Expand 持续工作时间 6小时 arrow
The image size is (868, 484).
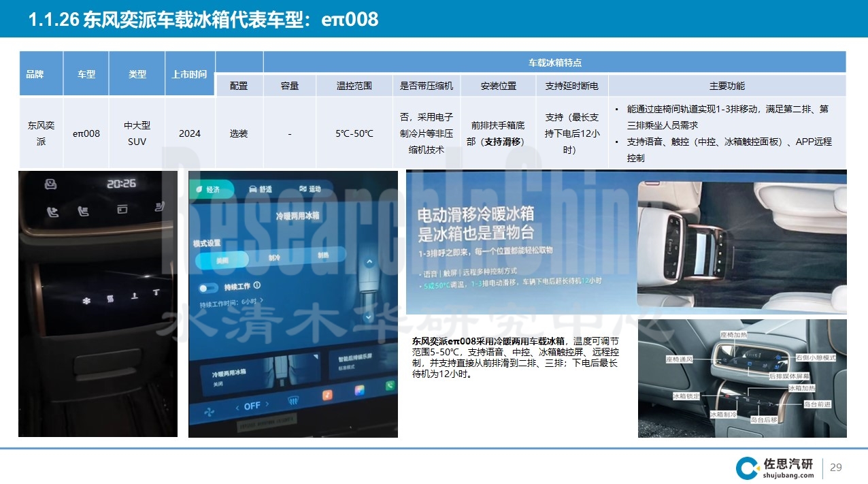click(x=263, y=300)
